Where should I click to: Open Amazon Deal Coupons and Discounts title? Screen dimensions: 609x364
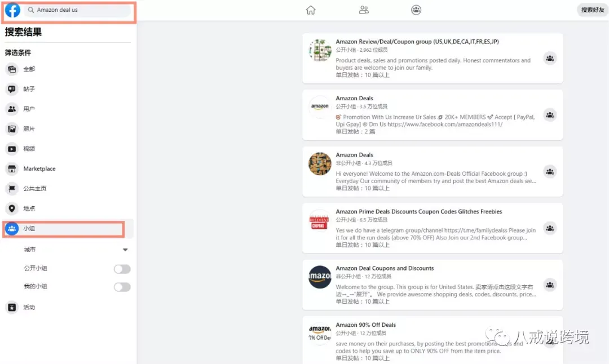click(x=385, y=268)
